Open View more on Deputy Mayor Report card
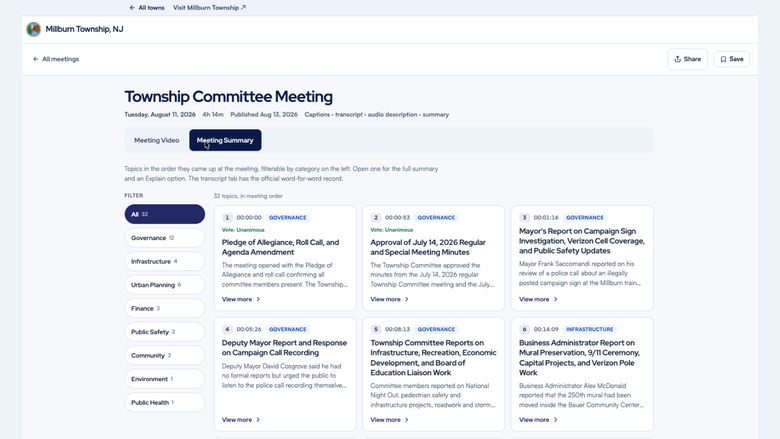Viewport: 780px width, 439px height. (x=241, y=420)
